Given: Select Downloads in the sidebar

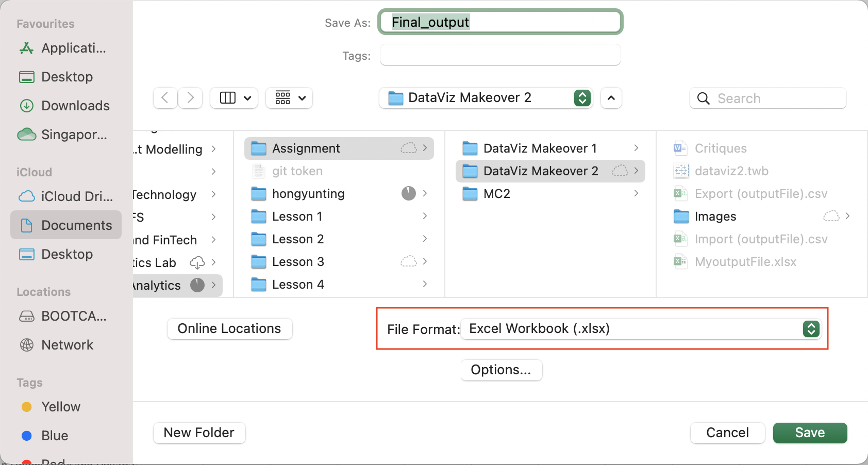Looking at the screenshot, I should click(75, 106).
